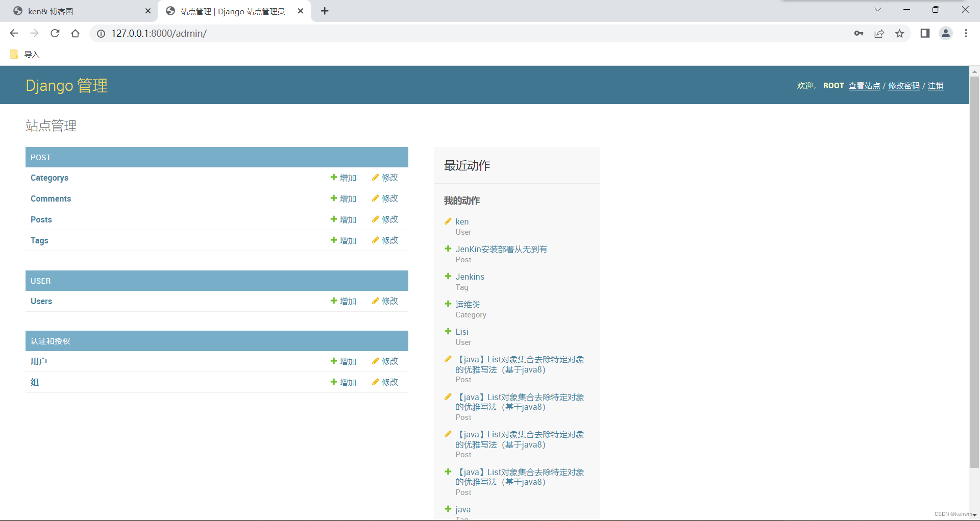Open the 认证和授权 section header

click(51, 341)
